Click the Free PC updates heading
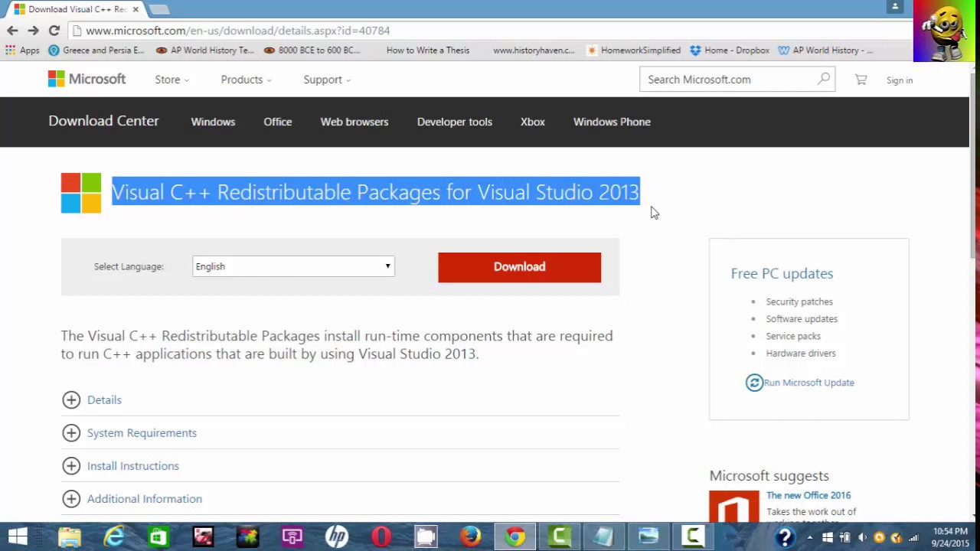980x551 pixels. click(782, 273)
